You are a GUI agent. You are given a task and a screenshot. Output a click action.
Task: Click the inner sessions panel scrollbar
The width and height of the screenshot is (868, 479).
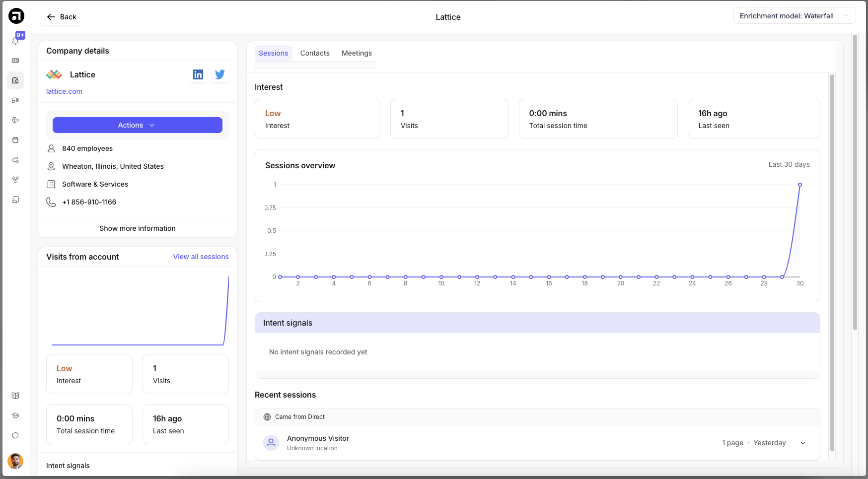(832, 262)
